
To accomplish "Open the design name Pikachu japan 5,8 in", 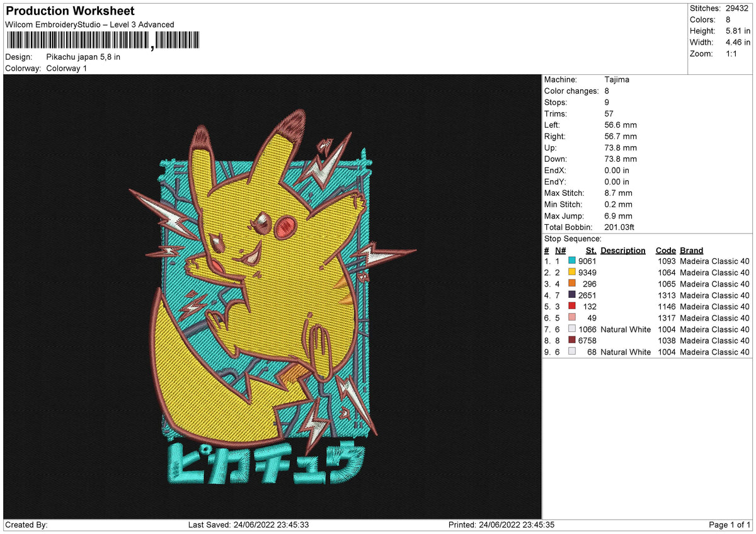I will (82, 57).
